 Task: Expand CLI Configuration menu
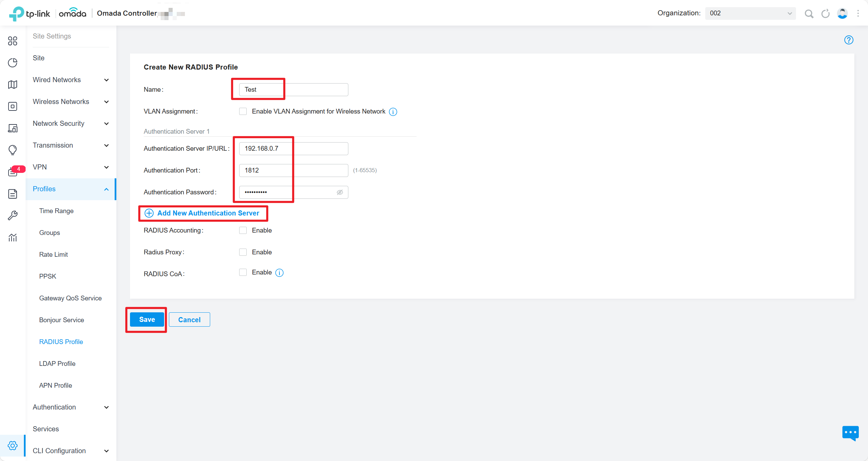pos(71,451)
